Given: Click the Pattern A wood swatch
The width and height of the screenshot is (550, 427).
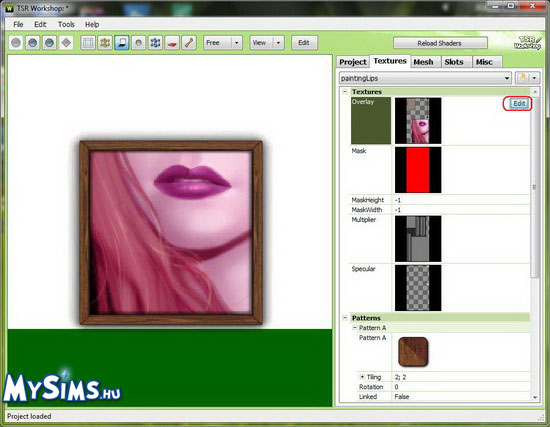Looking at the screenshot, I should 413,352.
